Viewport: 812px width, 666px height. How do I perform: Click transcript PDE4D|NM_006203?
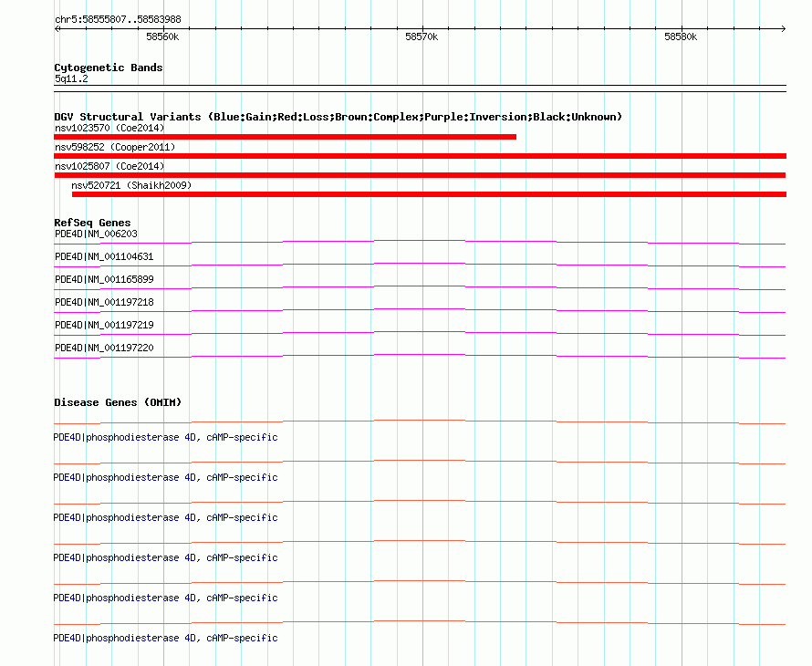pyautogui.click(x=97, y=234)
